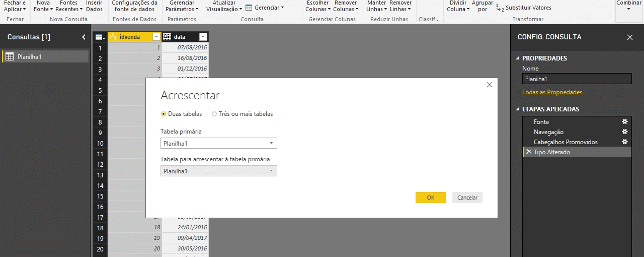Click the cell with date 09/04/2017
Image resolution: width=644 pixels, height=257 pixels.
[x=185, y=238]
